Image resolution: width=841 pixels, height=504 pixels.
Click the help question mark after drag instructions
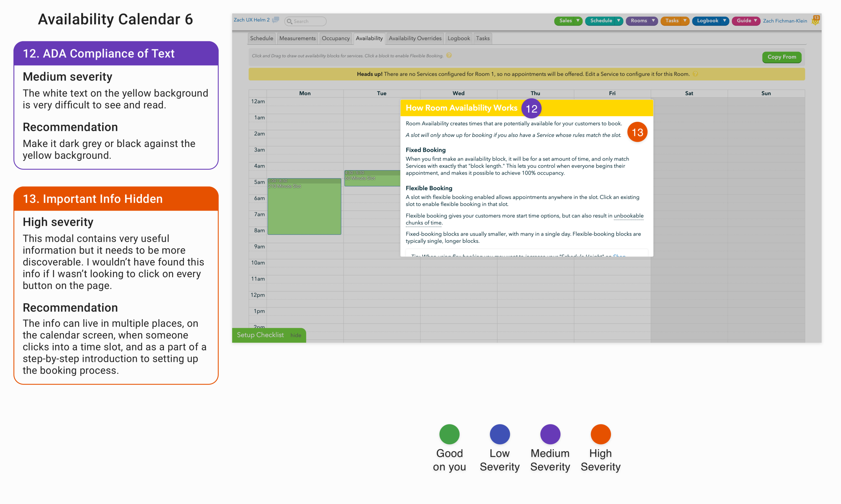449,55
